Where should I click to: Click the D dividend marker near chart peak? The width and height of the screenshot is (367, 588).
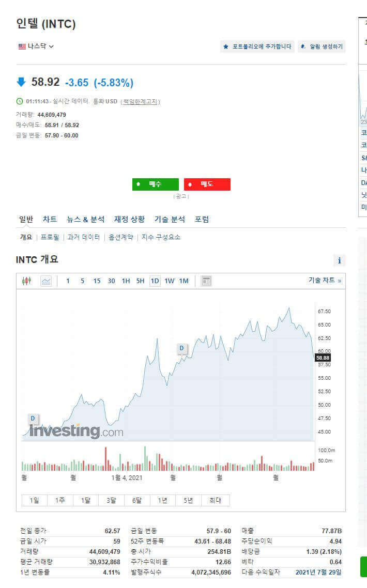181,348
